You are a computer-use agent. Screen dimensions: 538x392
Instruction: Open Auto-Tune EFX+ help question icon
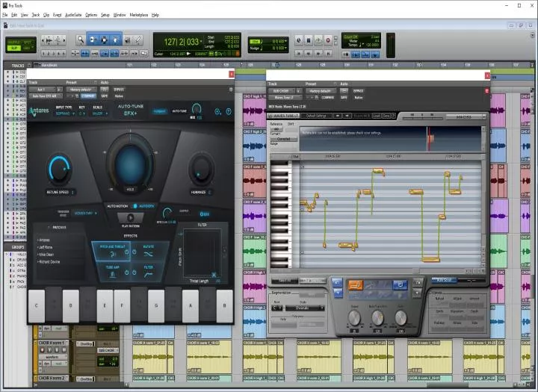229,111
